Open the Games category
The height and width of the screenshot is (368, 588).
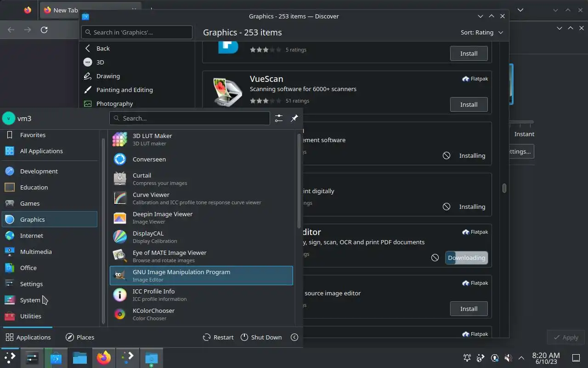tap(50, 203)
